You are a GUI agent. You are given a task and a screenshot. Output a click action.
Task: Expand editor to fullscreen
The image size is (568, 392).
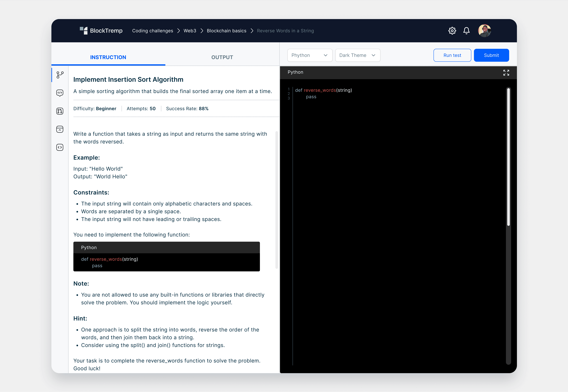click(506, 72)
